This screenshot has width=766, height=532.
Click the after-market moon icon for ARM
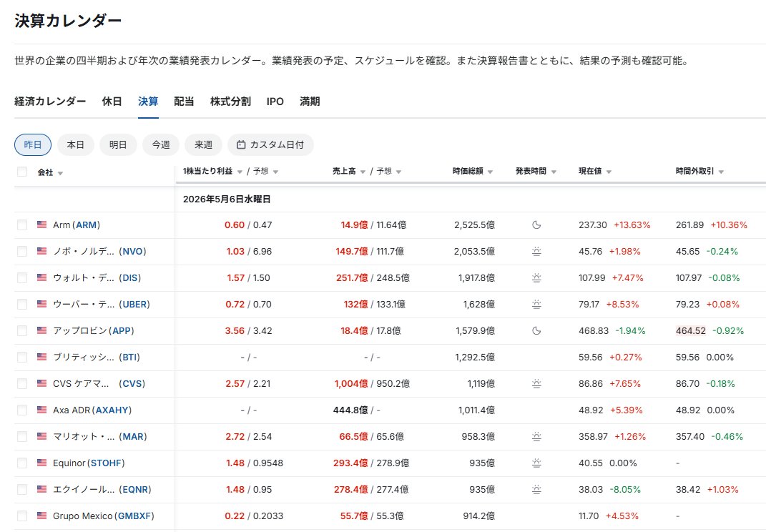(536, 225)
